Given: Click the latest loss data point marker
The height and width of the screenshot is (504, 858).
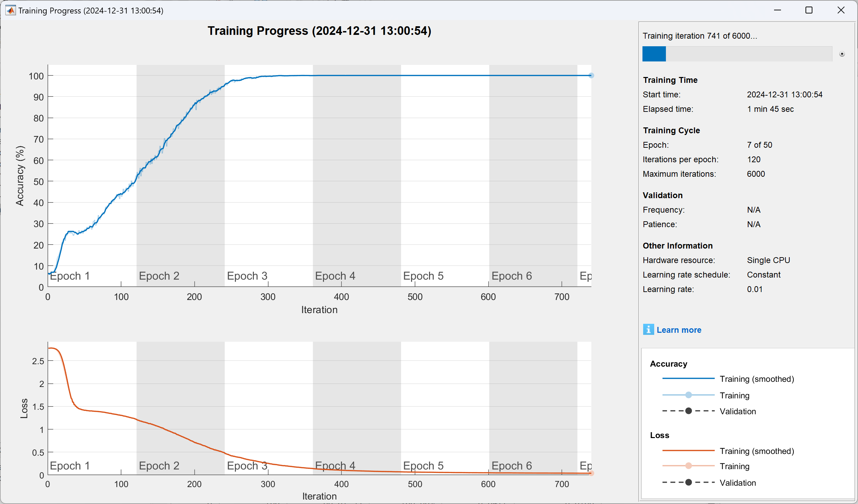Looking at the screenshot, I should [591, 473].
